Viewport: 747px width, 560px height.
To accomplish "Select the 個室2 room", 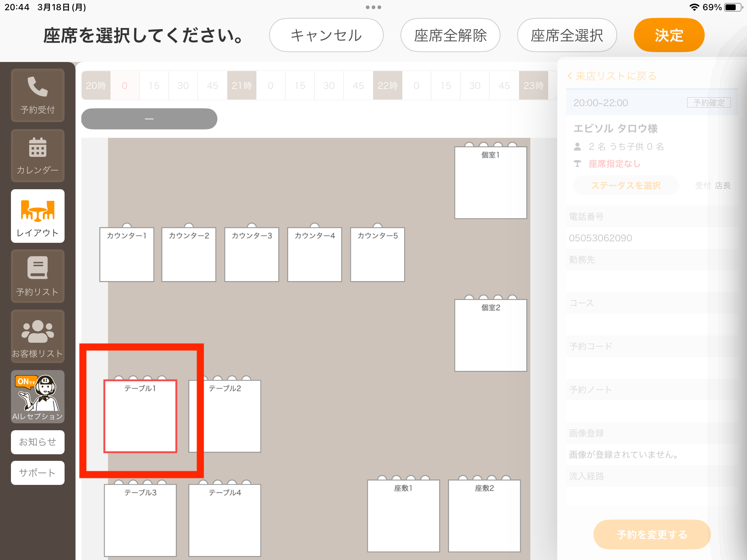I will click(491, 335).
